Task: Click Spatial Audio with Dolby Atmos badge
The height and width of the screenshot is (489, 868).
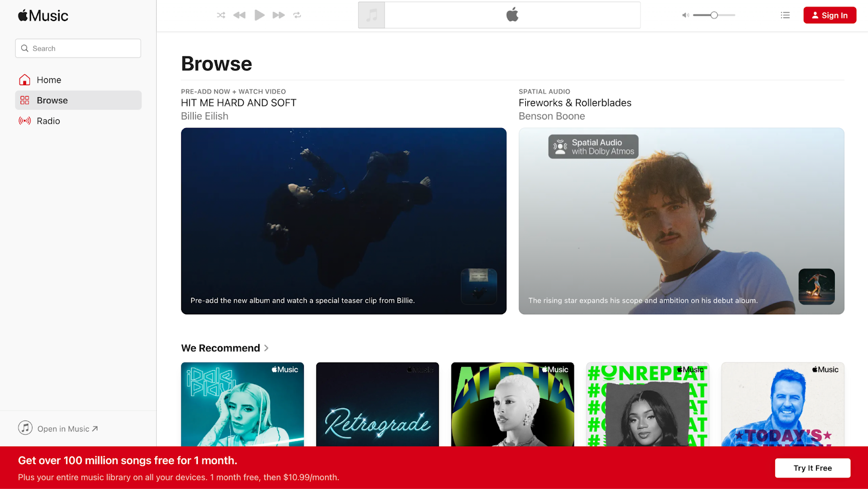Action: click(593, 147)
